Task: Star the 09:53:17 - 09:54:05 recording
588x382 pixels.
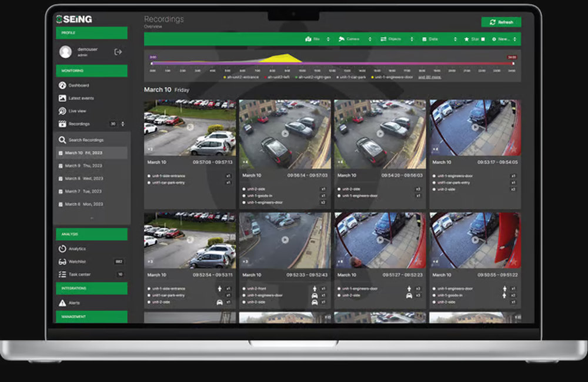Action: pos(514,149)
